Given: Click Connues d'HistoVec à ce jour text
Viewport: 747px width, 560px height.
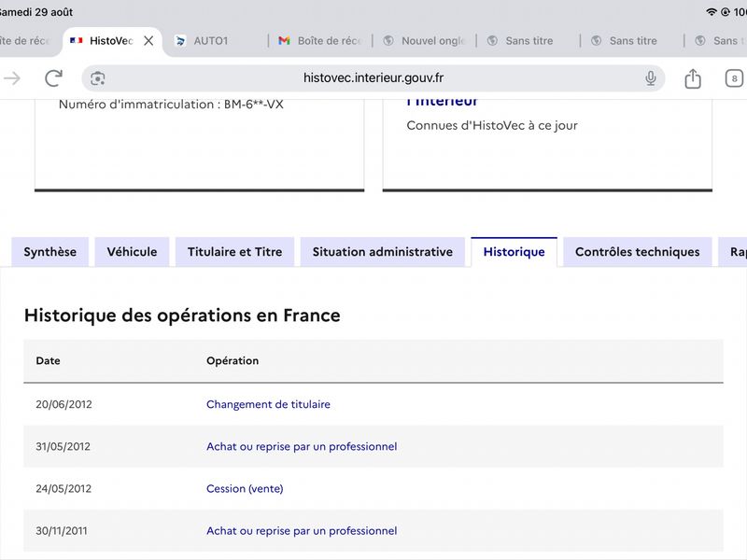Looking at the screenshot, I should coord(492,125).
